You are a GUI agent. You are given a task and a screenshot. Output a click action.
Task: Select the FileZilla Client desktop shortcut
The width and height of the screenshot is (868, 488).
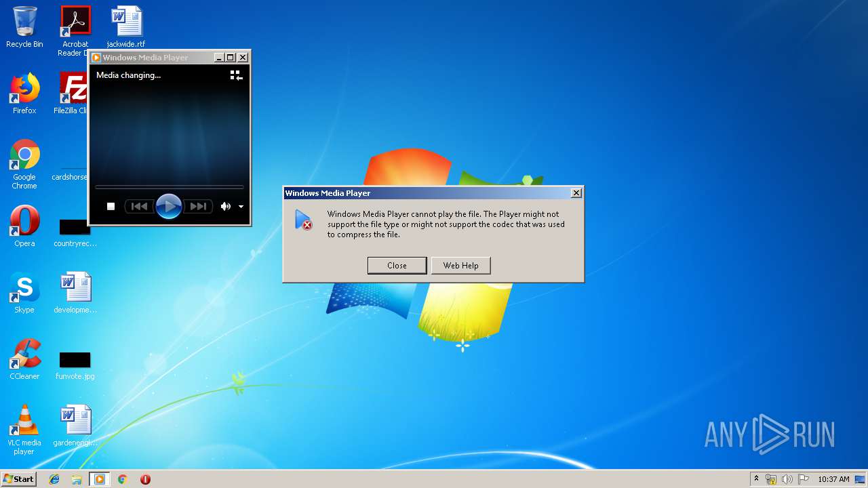click(x=71, y=94)
